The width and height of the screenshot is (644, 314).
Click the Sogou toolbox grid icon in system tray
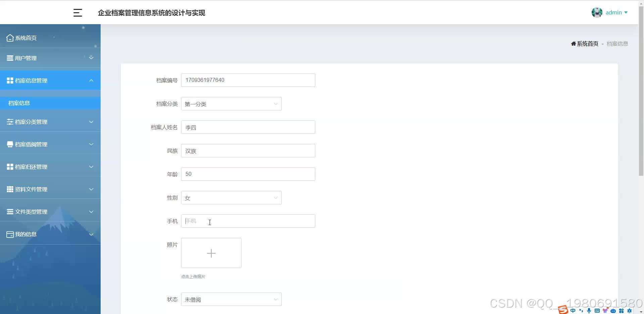(621, 310)
